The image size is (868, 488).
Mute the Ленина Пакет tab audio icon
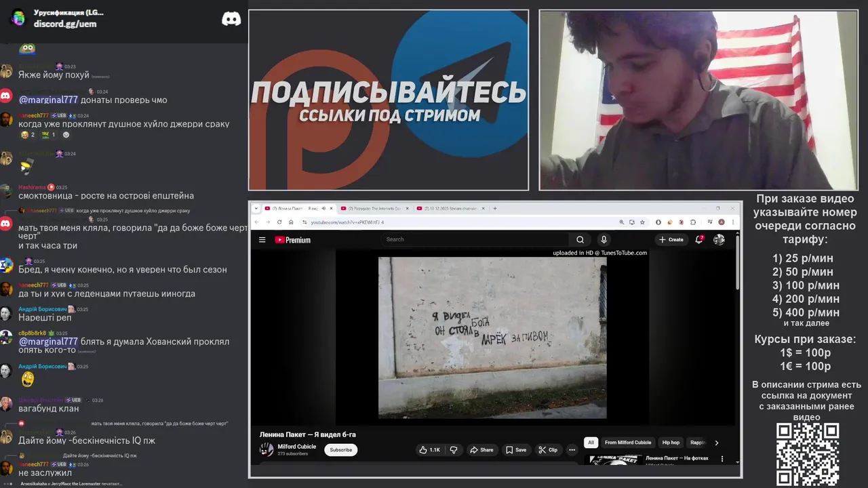(x=323, y=208)
